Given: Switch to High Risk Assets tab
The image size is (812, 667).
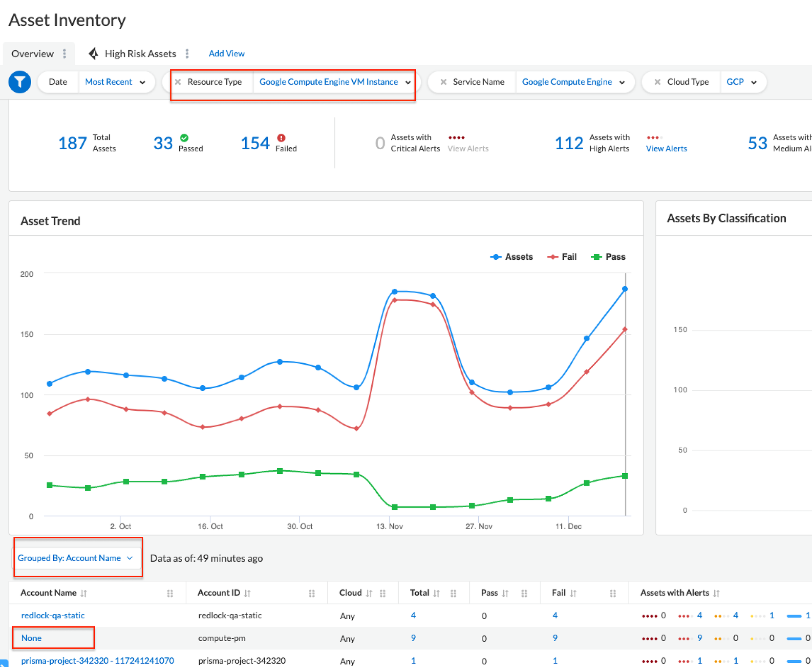Looking at the screenshot, I should coord(140,54).
